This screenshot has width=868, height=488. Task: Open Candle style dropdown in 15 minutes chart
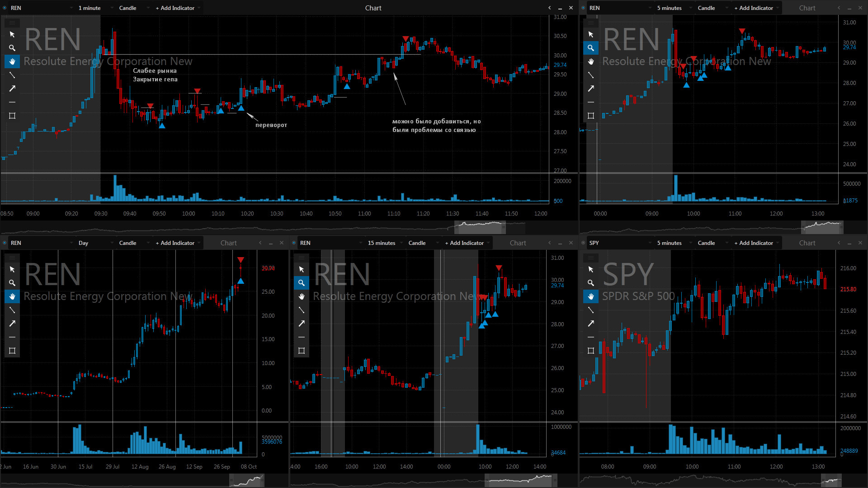click(x=423, y=243)
